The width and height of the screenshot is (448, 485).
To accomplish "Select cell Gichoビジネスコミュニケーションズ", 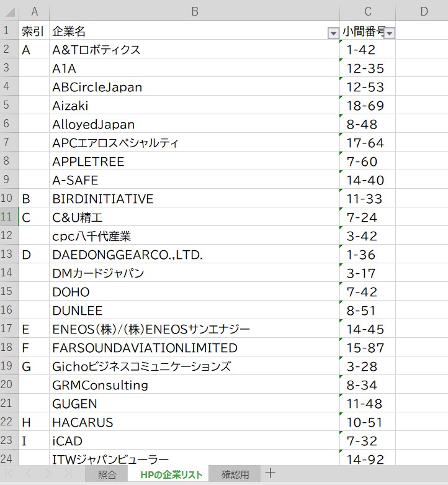I will (x=195, y=366).
